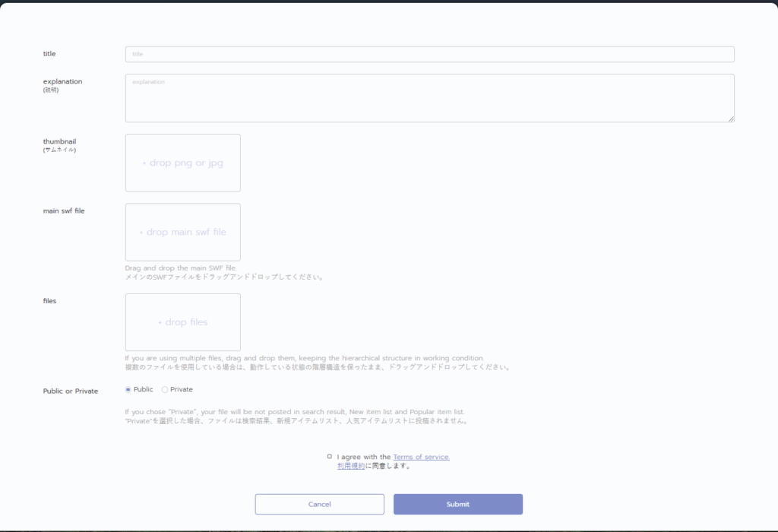This screenshot has width=778, height=532.
Task: Click the explanation box resize handle
Action: click(x=731, y=119)
